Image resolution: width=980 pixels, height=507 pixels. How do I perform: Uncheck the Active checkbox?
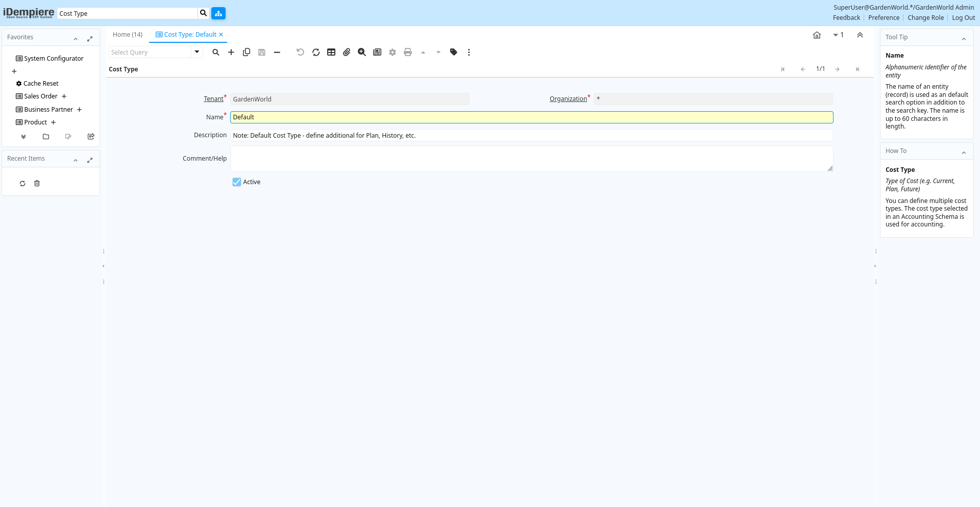(x=237, y=182)
